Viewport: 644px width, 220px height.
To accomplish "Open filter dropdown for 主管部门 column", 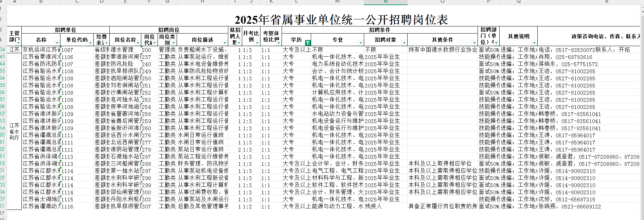I will 18,43.
